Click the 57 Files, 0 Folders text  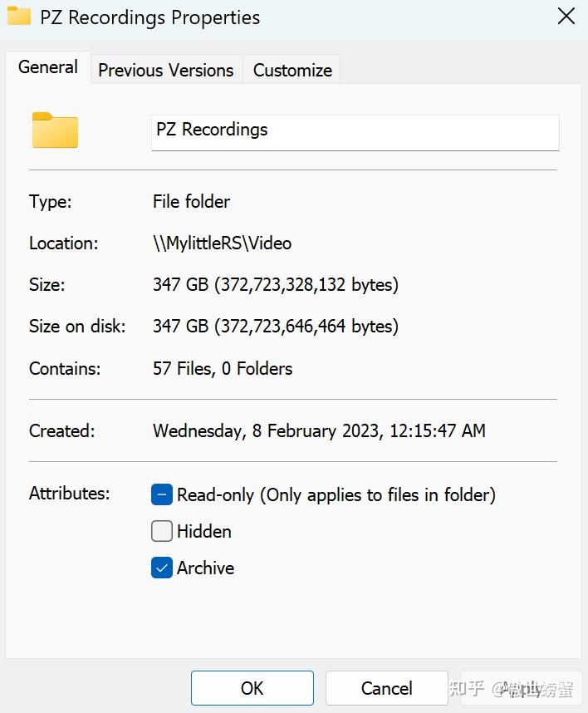(x=223, y=368)
